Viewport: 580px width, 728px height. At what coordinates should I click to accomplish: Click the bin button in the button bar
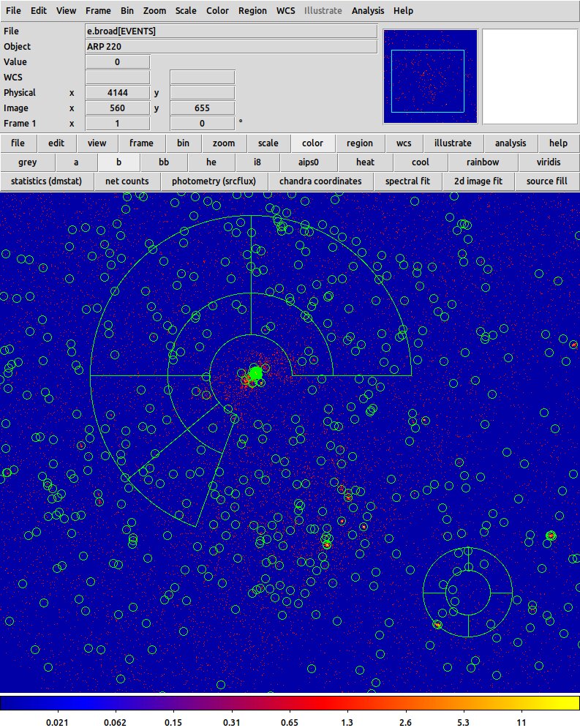[183, 143]
